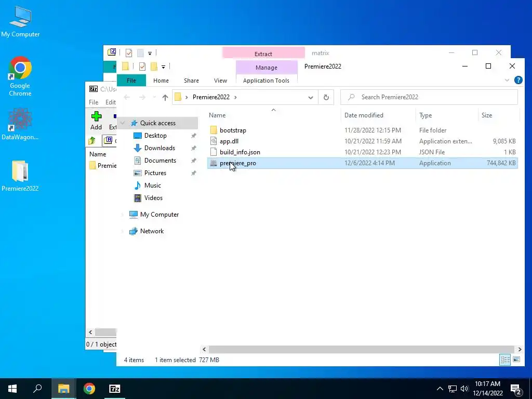Select My Computer in navigation pane
Screen dimensions: 532x399
159,215
